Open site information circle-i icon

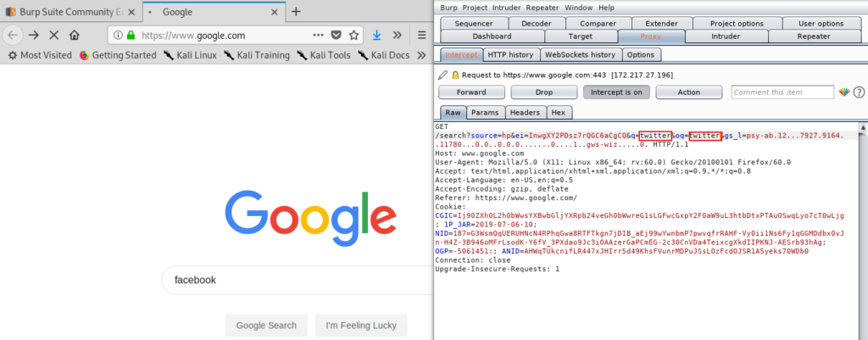click(x=118, y=35)
